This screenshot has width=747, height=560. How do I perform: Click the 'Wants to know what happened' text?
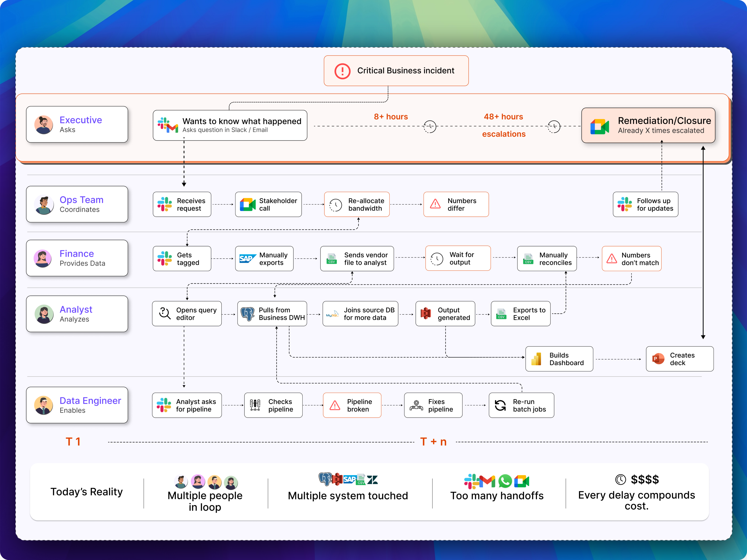(242, 121)
